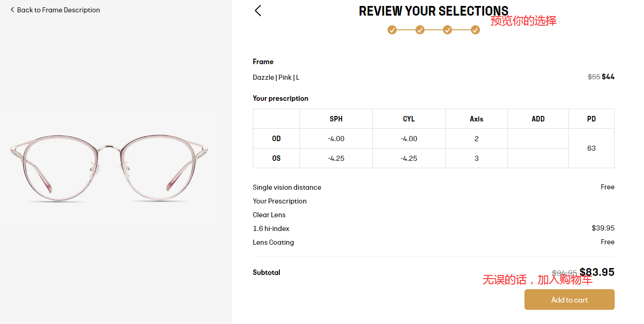Click the first completed step checkmark
This screenshot has height=324, width=644.
(x=392, y=30)
